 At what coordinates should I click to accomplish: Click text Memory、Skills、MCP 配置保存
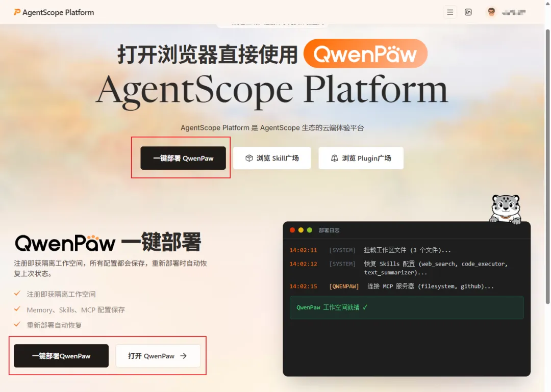tap(76, 310)
